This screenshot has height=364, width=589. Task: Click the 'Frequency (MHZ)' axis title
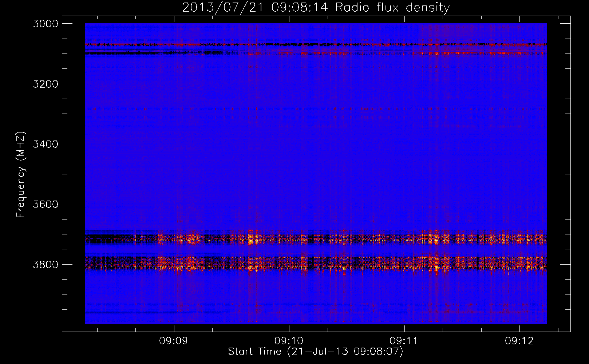(x=21, y=175)
